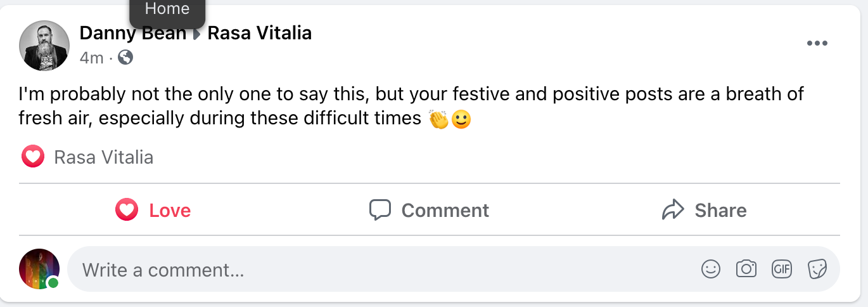This screenshot has height=307, width=868.
Task: Open Danny Bean's profile picture
Action: pos(44,45)
